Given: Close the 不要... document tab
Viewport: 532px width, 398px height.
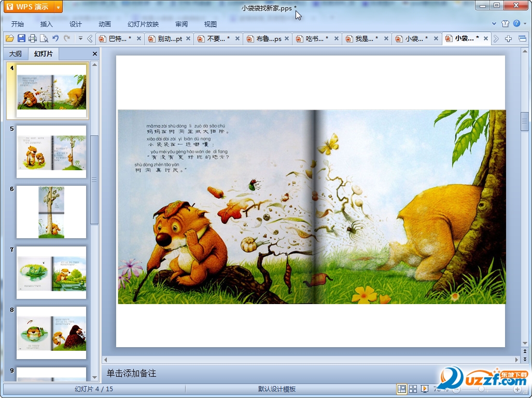Looking at the screenshot, I should tap(237, 39).
